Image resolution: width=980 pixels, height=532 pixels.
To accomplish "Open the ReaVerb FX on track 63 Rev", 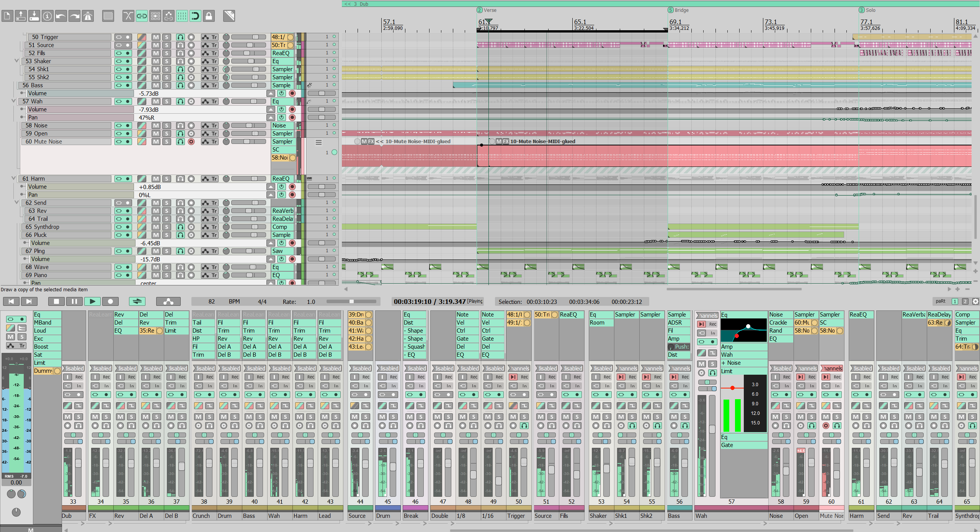I will click(282, 211).
